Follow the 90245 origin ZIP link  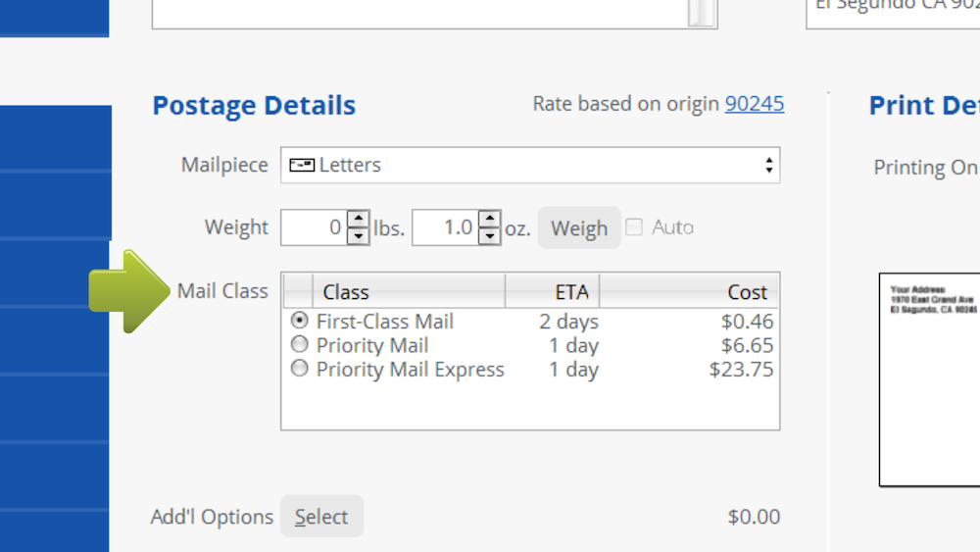(754, 103)
